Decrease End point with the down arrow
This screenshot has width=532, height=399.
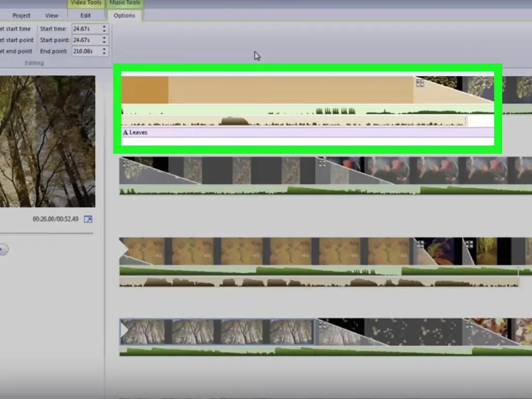coord(104,54)
